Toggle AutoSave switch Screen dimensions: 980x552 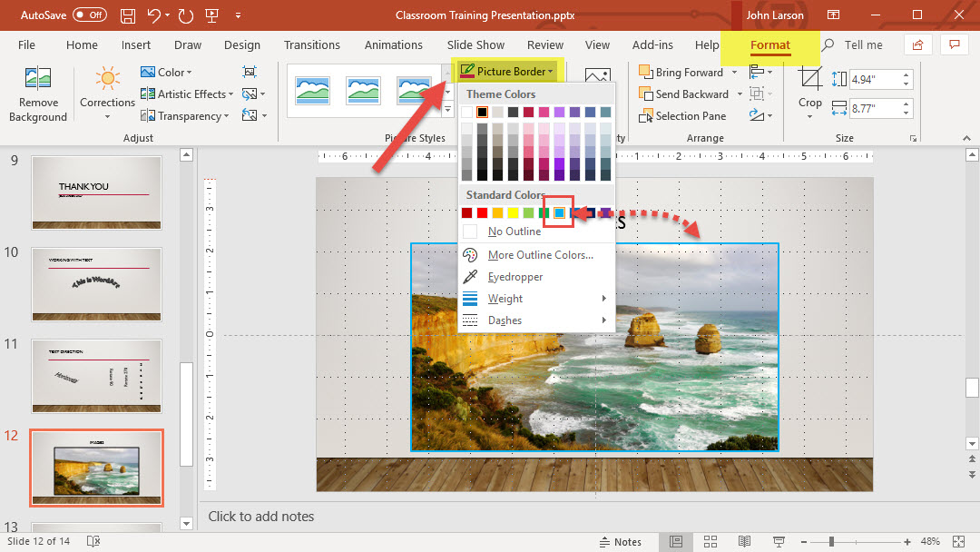click(x=89, y=15)
